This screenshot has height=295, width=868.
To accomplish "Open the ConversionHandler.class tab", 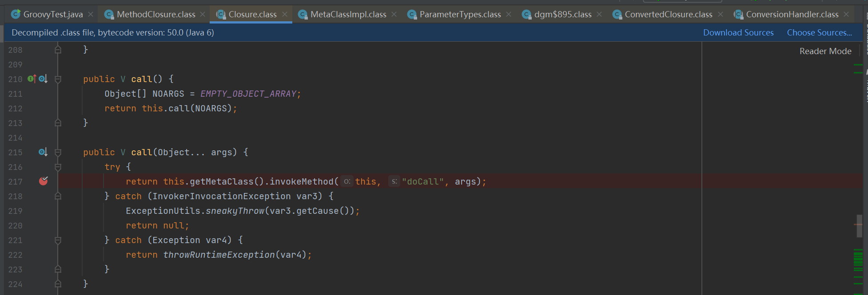I will (792, 14).
